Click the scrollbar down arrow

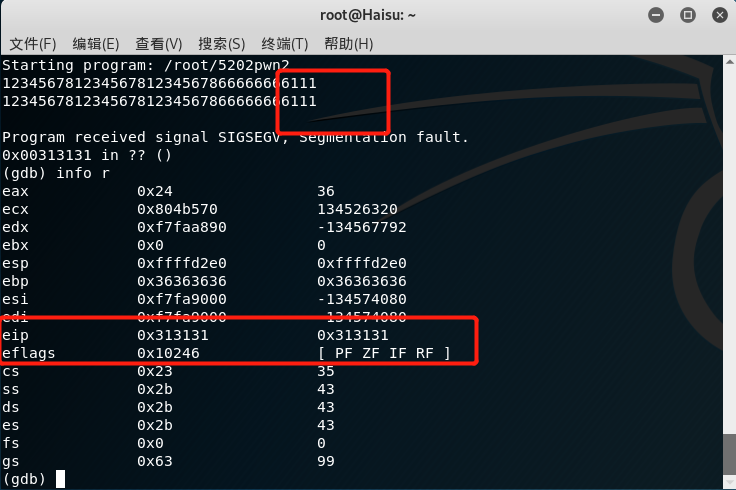pyautogui.click(x=729, y=482)
